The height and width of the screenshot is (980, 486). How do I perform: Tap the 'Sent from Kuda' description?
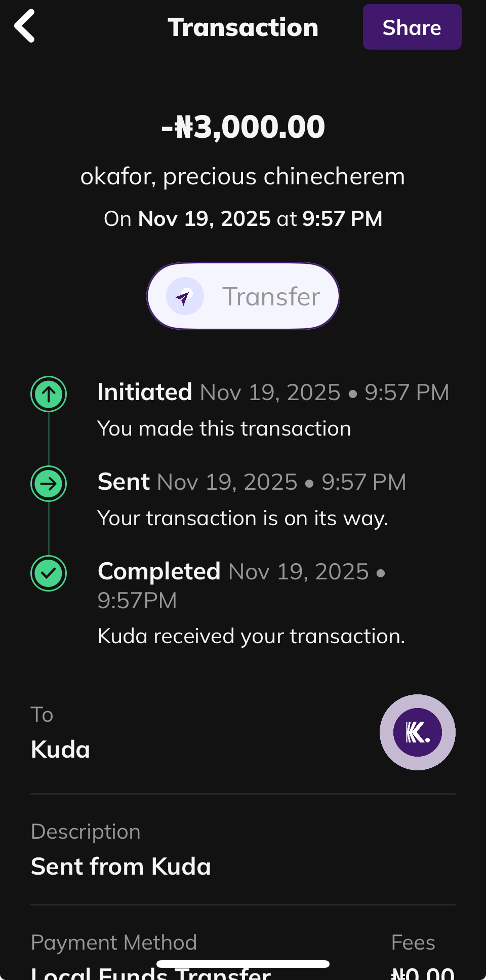coord(121,867)
